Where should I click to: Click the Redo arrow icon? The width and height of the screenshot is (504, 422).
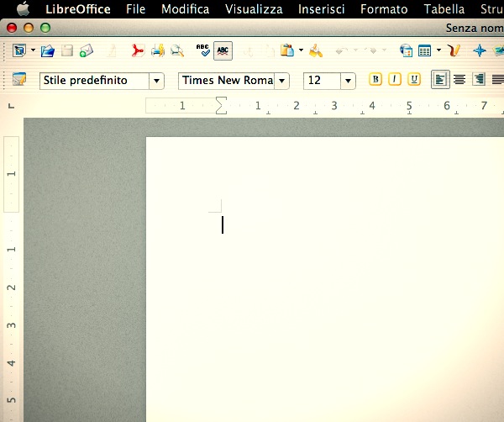click(x=371, y=50)
